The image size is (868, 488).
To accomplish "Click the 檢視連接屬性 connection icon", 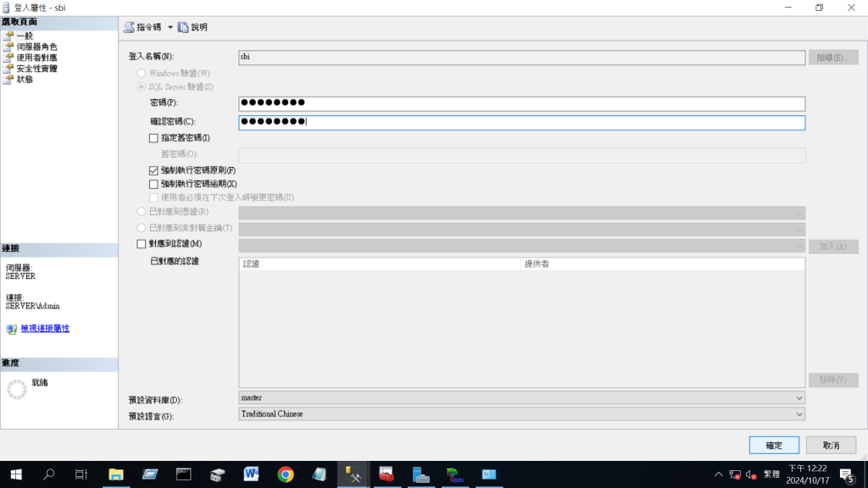I will point(11,329).
